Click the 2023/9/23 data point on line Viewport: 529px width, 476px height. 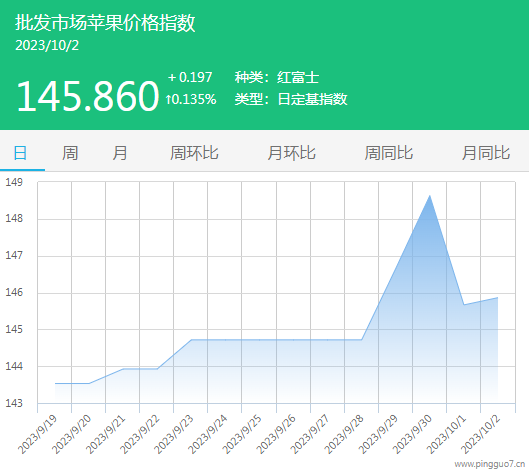click(191, 340)
